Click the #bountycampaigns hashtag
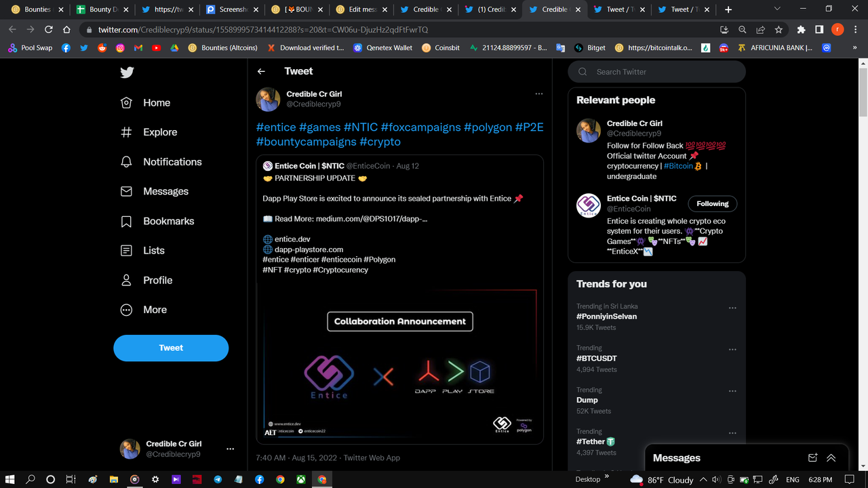Viewport: 868px width, 488px height. (306, 142)
